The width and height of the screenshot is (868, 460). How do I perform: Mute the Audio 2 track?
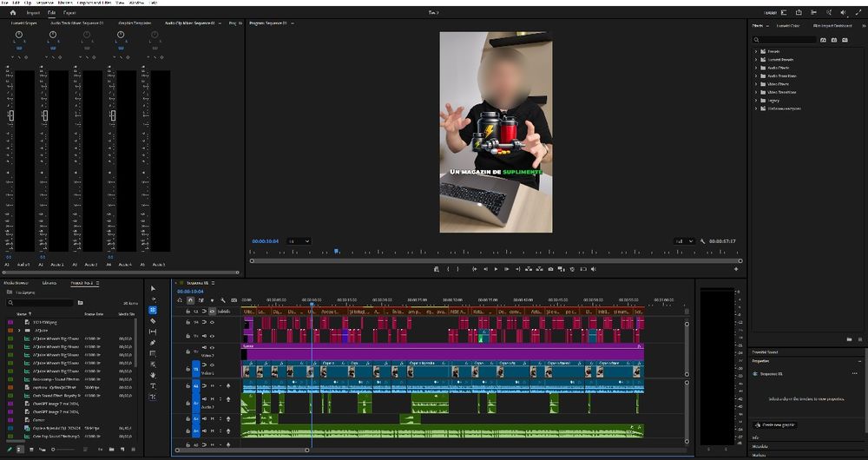pyautogui.click(x=212, y=398)
